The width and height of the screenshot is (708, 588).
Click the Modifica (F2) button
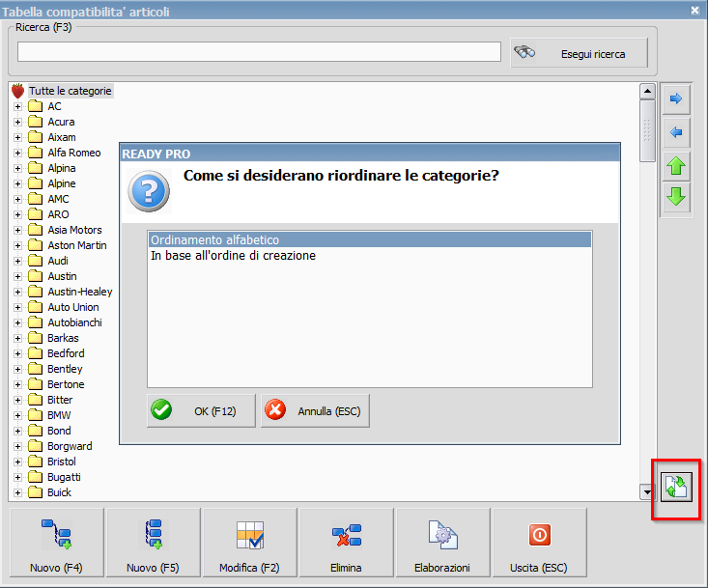click(250, 543)
